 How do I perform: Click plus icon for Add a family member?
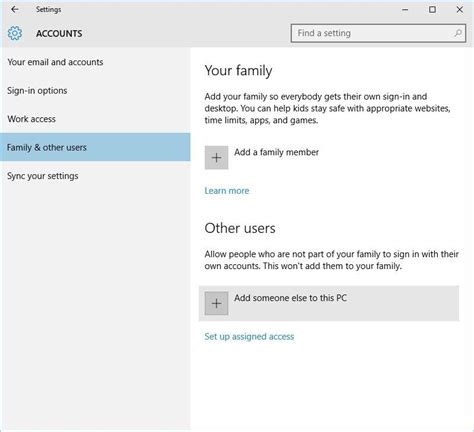tap(216, 157)
